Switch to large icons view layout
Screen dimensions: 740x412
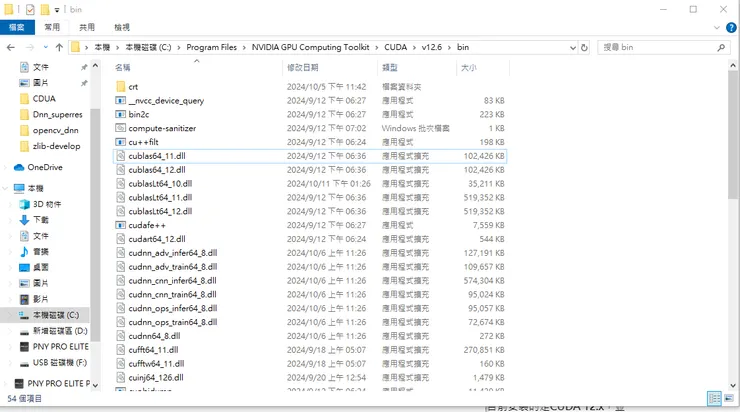click(x=729, y=398)
